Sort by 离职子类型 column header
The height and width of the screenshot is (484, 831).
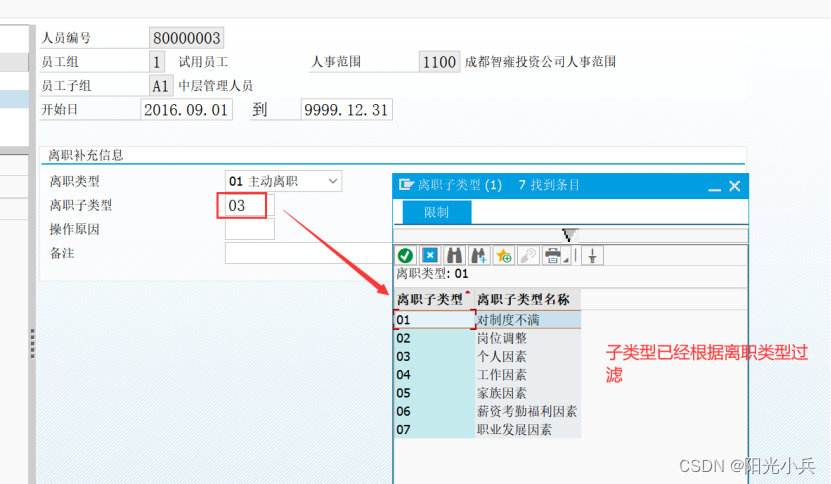click(434, 300)
